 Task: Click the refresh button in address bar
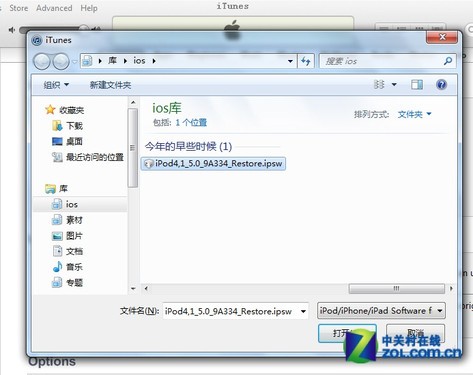pyautogui.click(x=306, y=61)
